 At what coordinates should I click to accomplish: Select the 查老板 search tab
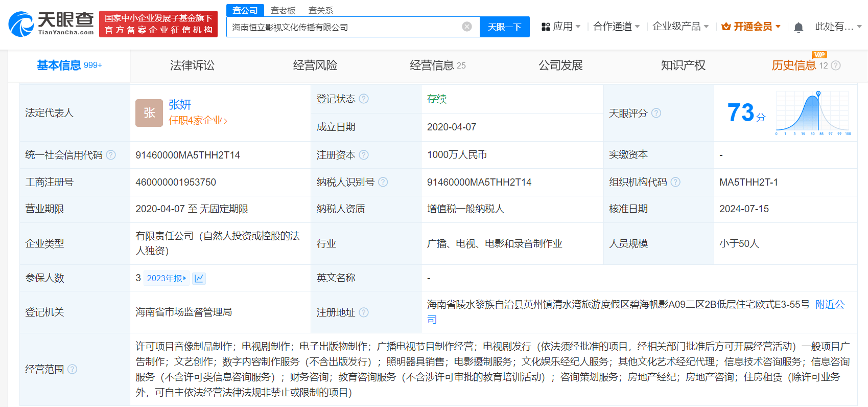coord(283,10)
